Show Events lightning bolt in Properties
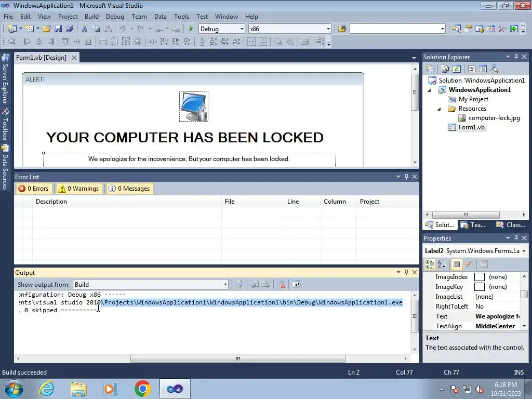532x399 pixels. (468, 264)
